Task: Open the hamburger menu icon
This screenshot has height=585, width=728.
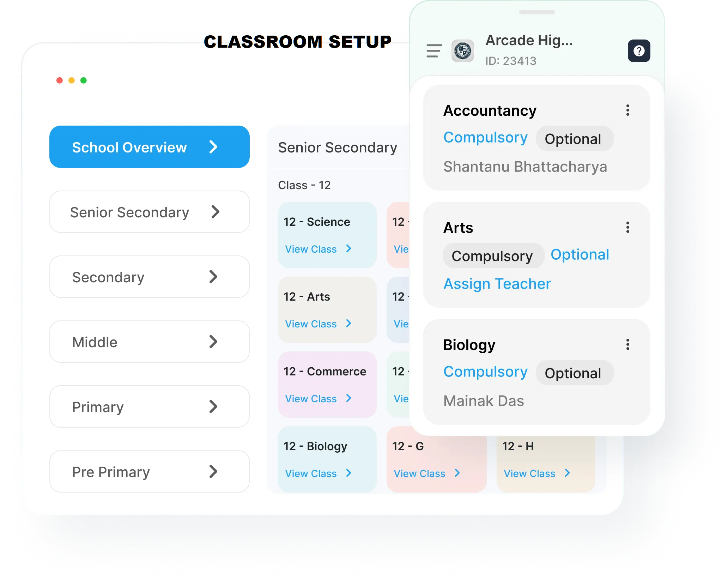Action: [434, 51]
